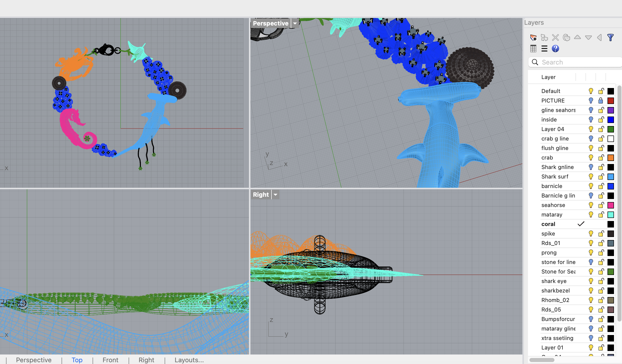Screen dimensions: 622x364
Task: Delete the selected layer using the X icon
Action: (x=555, y=37)
